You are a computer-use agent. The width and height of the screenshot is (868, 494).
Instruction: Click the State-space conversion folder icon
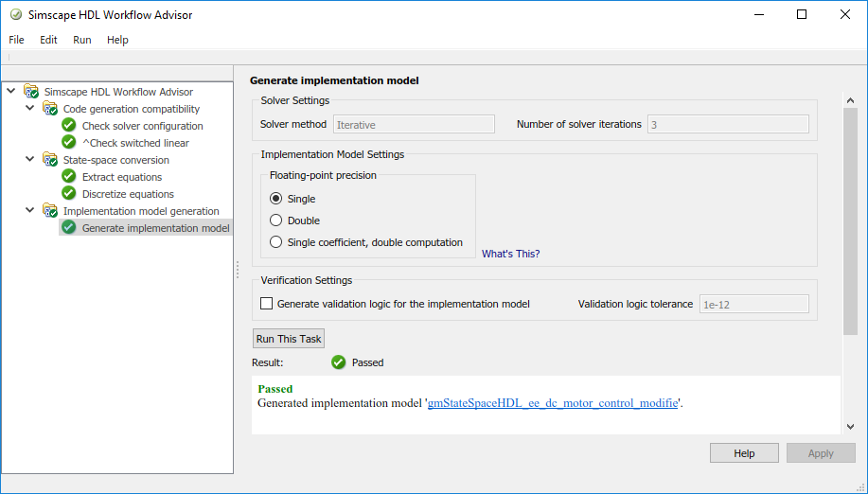(x=50, y=160)
